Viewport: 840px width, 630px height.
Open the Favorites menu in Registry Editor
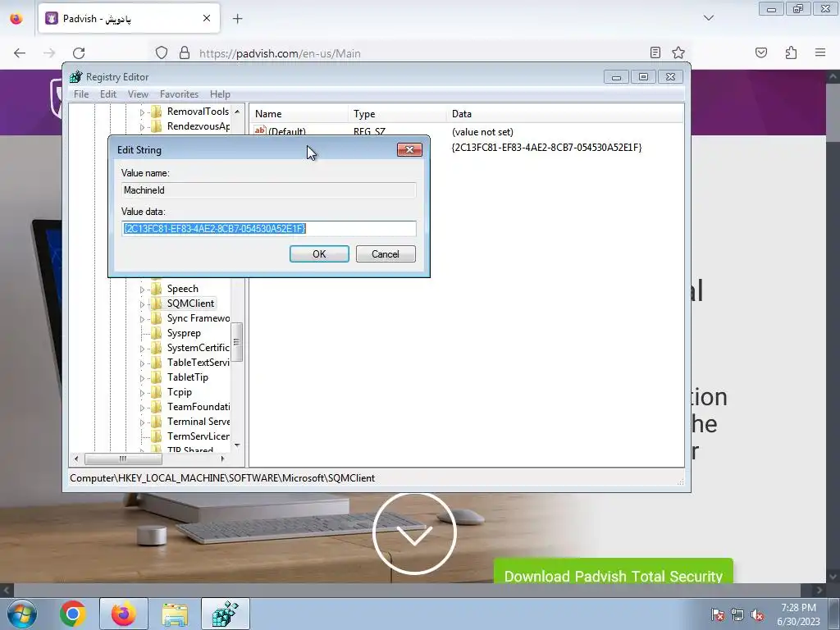[x=179, y=94]
